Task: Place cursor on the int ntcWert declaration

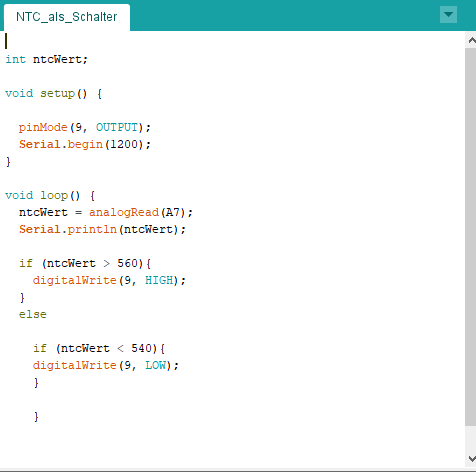Action: click(46, 59)
